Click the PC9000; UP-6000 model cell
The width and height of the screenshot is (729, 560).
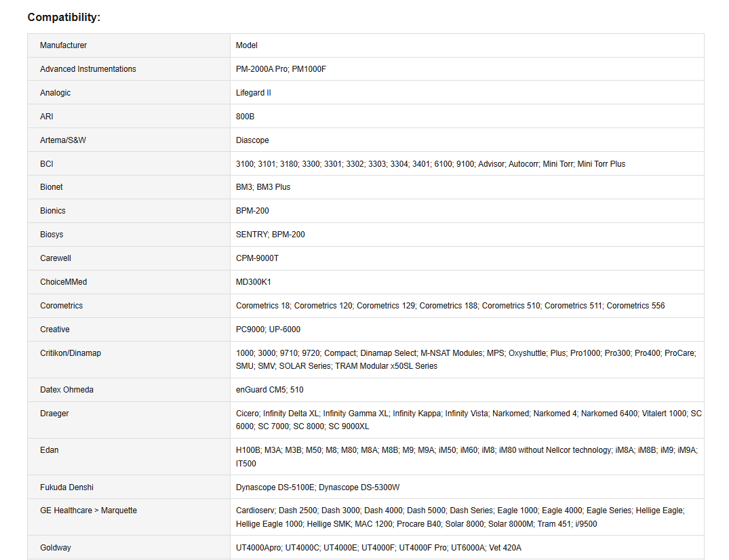pyautogui.click(x=268, y=329)
